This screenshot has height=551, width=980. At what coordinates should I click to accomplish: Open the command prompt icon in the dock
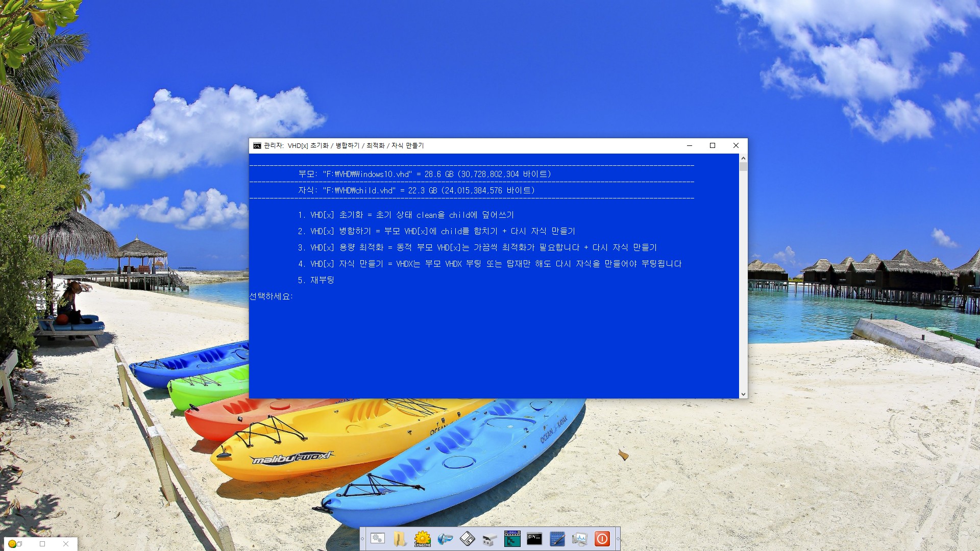click(x=534, y=539)
